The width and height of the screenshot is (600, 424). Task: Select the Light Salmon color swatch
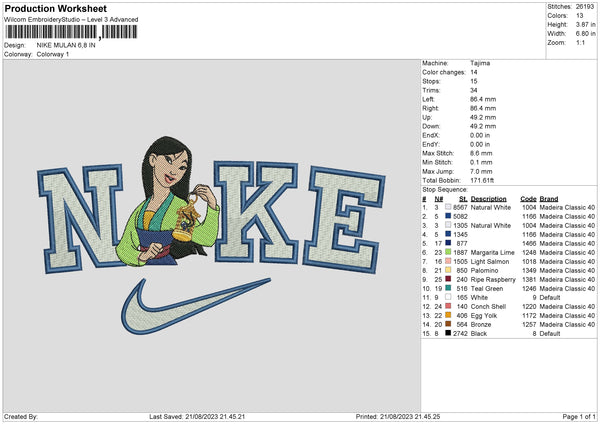448,261
